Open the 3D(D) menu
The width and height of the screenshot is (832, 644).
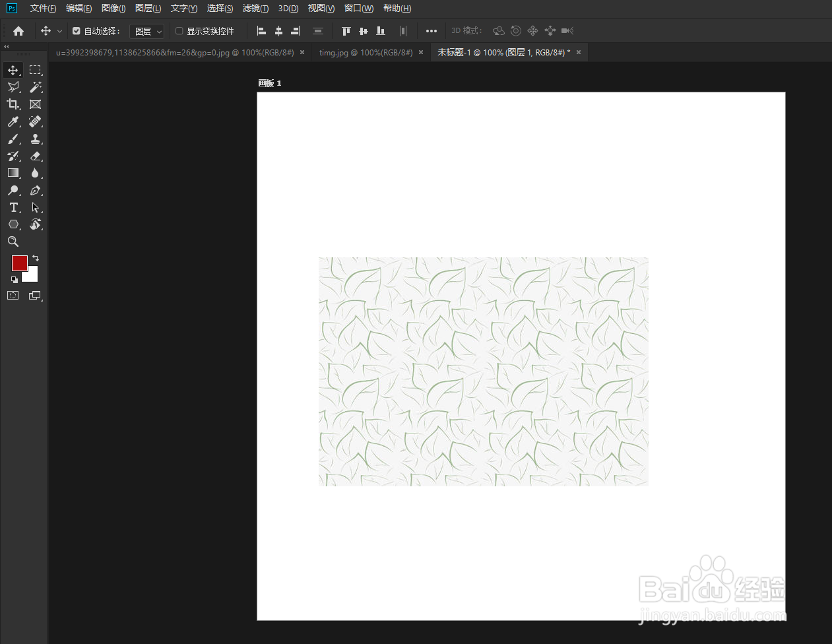click(288, 8)
